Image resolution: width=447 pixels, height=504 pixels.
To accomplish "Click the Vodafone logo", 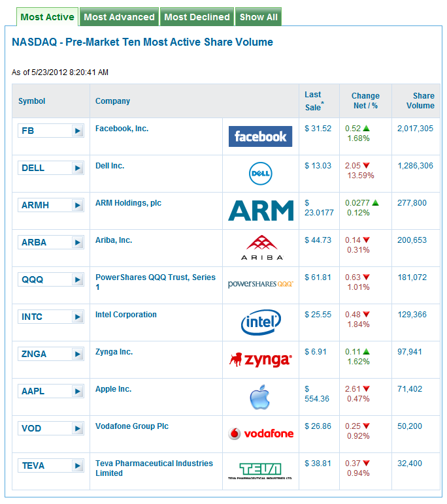I will point(261,433).
